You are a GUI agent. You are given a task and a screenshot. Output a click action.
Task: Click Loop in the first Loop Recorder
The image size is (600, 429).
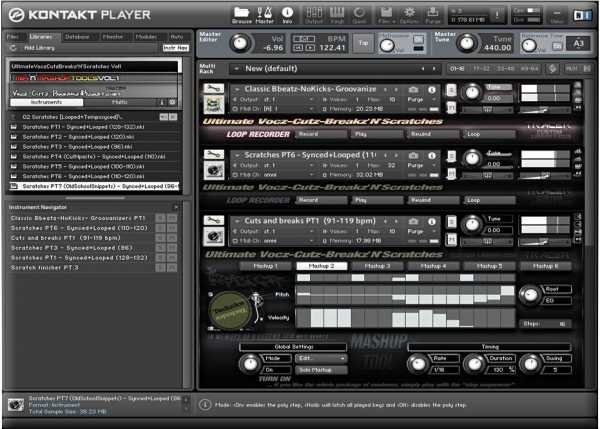(x=490, y=134)
